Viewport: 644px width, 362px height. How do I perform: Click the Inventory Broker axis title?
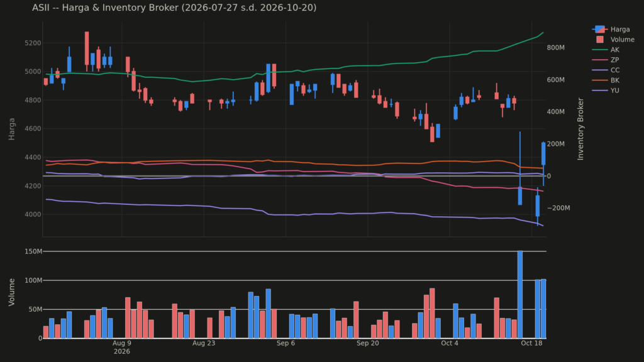click(x=580, y=129)
